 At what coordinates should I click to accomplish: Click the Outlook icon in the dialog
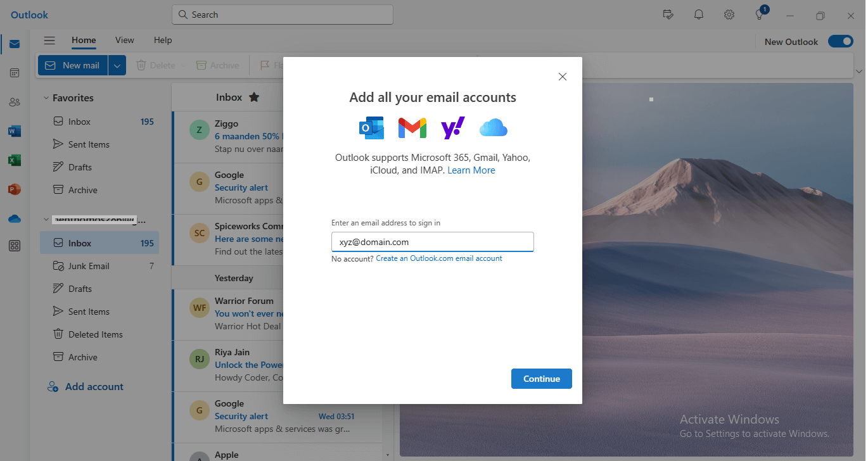(x=371, y=129)
